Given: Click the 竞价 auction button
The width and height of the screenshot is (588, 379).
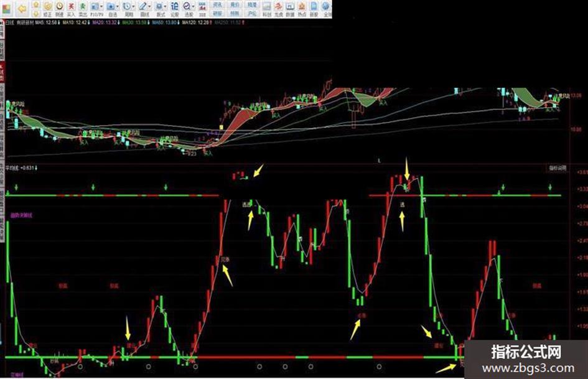Looking at the screenshot, I should 235,4.
